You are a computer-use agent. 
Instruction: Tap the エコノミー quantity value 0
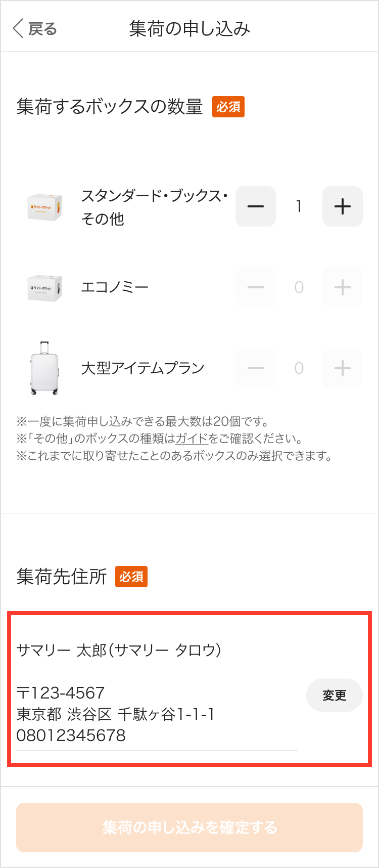299,287
